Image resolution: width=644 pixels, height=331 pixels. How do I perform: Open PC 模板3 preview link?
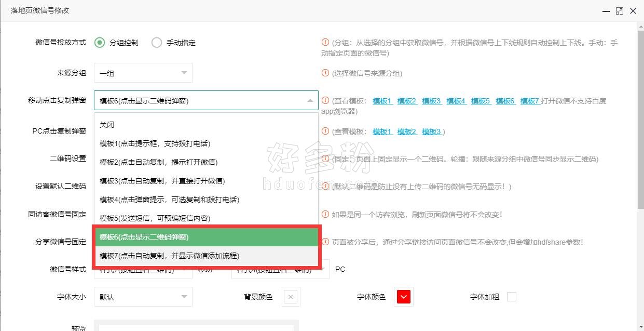[x=432, y=131]
